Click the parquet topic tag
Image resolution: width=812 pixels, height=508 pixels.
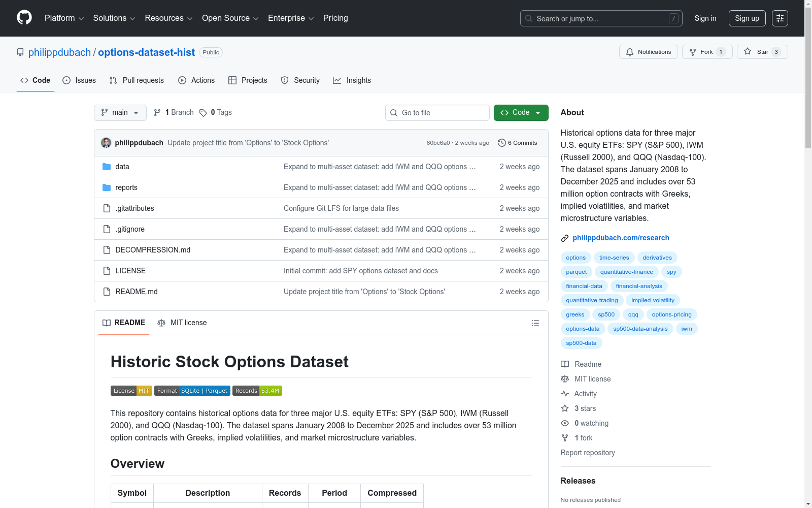[x=576, y=272]
